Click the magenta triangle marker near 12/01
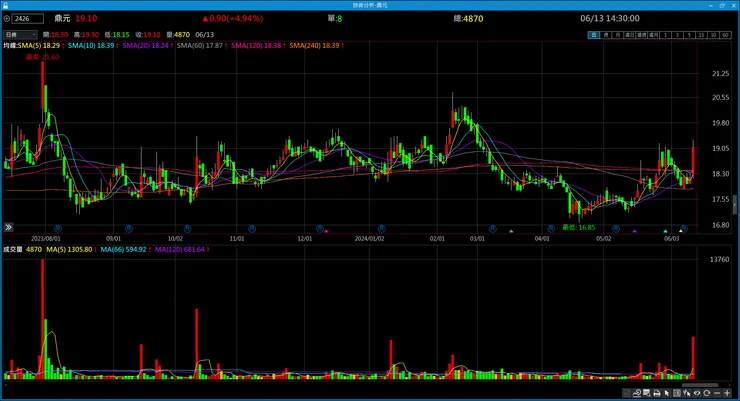This screenshot has height=401, width=740. (x=326, y=231)
